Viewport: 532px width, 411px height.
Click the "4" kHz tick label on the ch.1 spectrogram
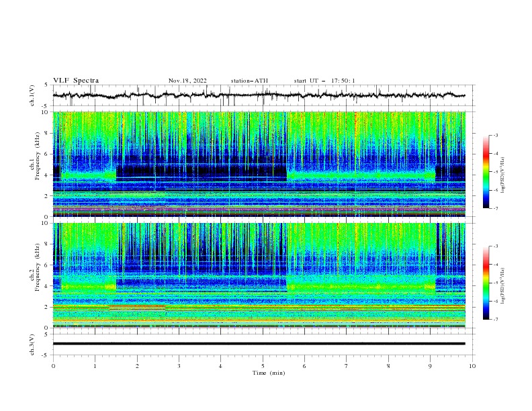click(48, 175)
